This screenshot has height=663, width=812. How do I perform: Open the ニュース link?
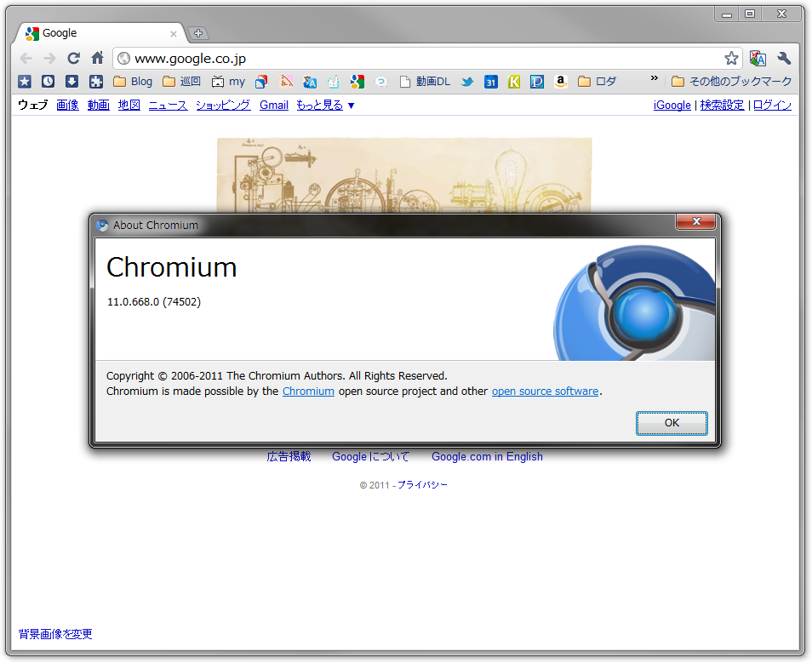(168, 106)
